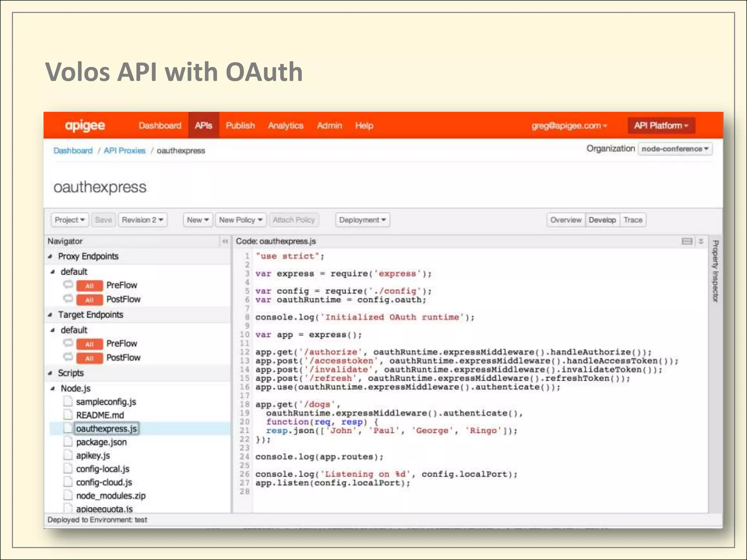This screenshot has width=747, height=560.
Task: Select the README.md file name
Action: pos(100,415)
